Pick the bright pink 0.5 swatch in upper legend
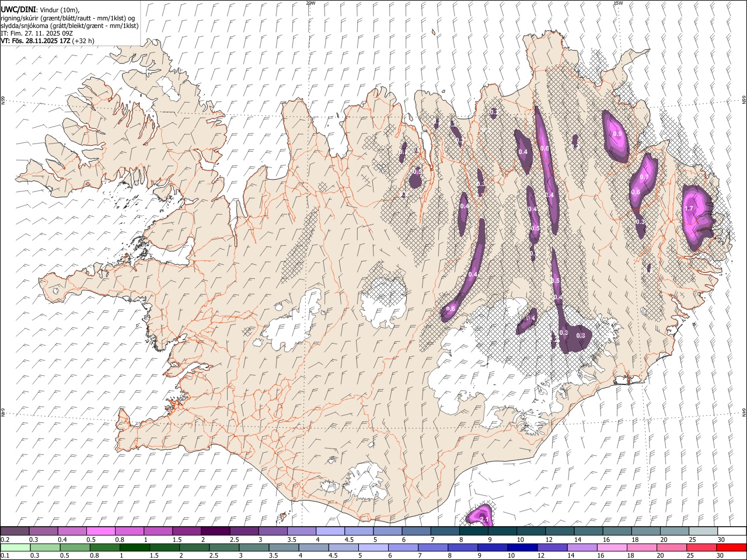The image size is (747, 560). click(x=100, y=531)
